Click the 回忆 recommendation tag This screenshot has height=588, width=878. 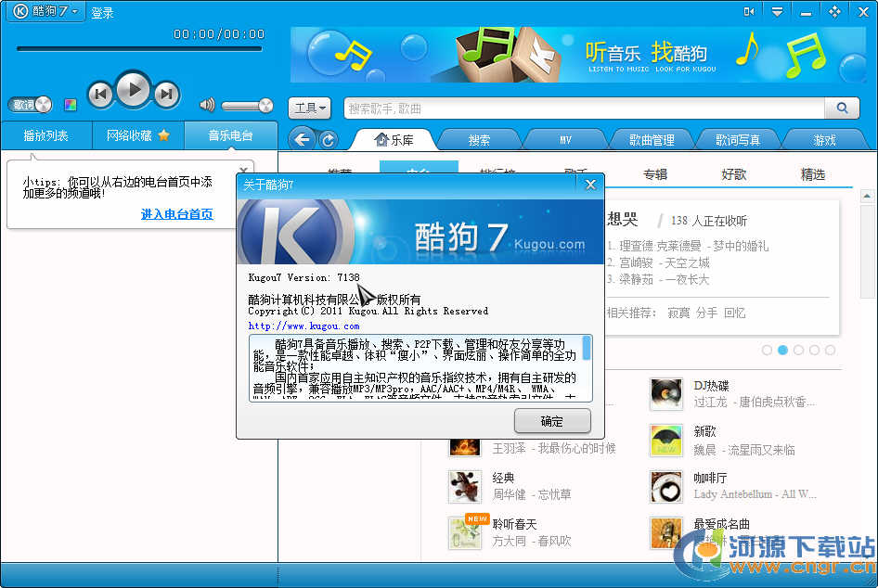coord(735,313)
